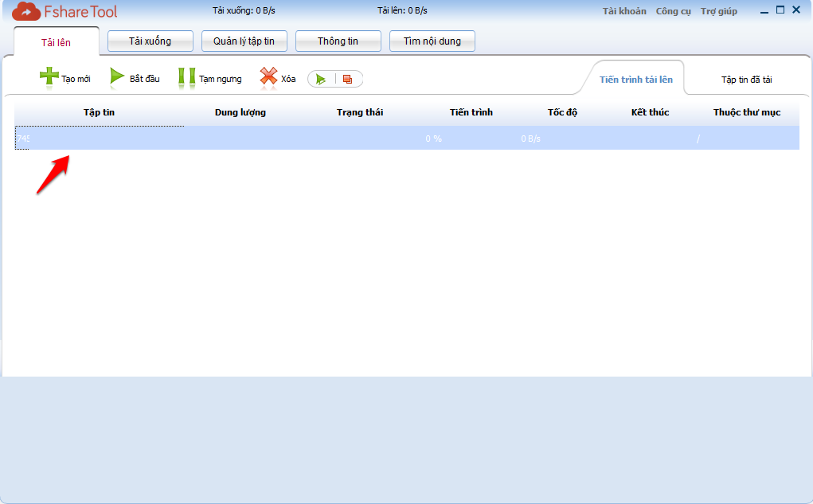Click the Trạng thái column header
Viewport: 813px width, 504px height.
point(359,112)
